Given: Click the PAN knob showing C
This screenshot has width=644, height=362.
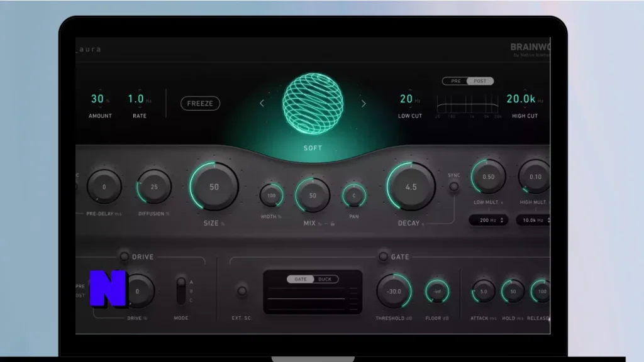Looking at the screenshot, I should tap(354, 195).
